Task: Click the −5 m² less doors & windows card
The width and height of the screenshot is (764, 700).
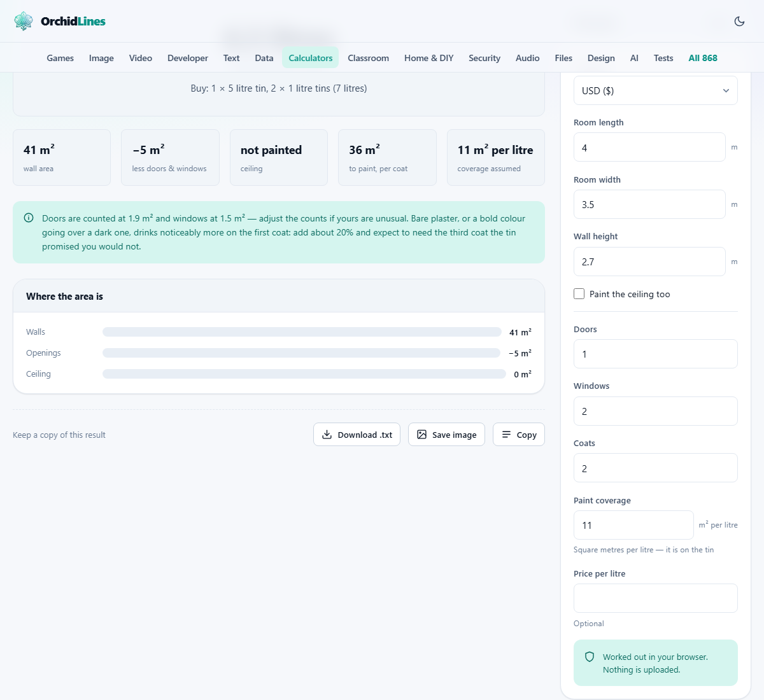Action: click(170, 158)
